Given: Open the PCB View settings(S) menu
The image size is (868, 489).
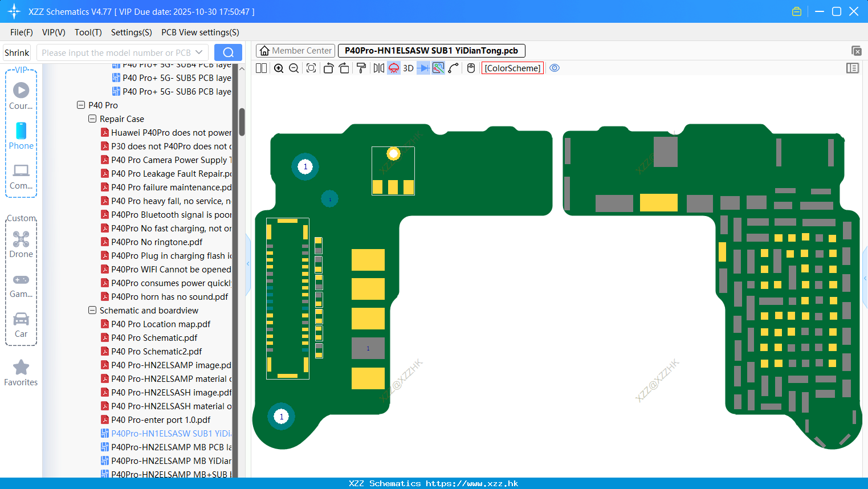Looking at the screenshot, I should coord(200,32).
